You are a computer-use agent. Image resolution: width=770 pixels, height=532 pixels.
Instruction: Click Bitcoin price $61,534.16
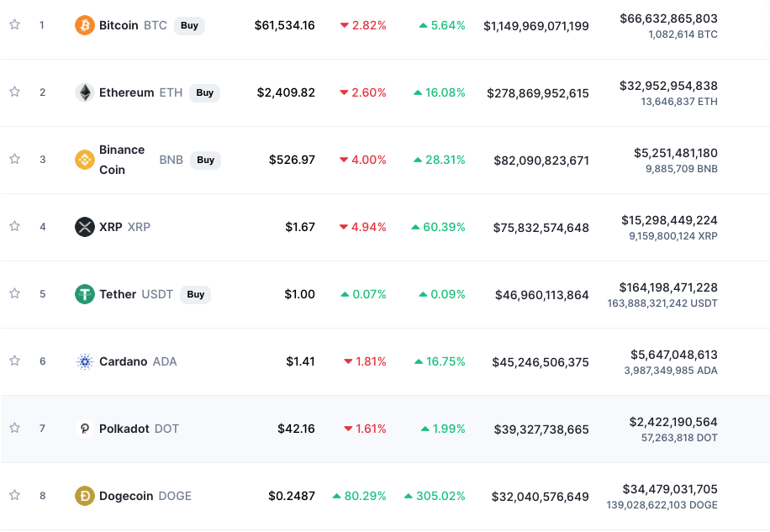(x=284, y=25)
